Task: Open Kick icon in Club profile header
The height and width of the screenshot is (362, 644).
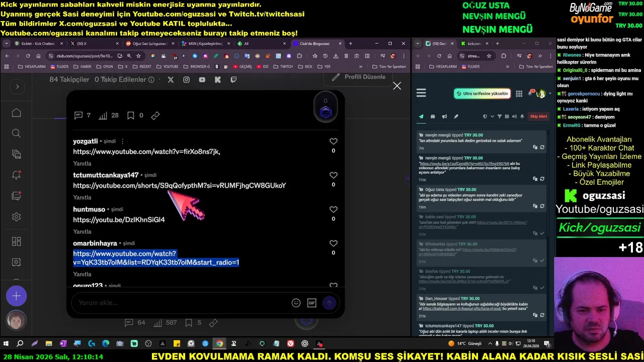Action: (218, 79)
